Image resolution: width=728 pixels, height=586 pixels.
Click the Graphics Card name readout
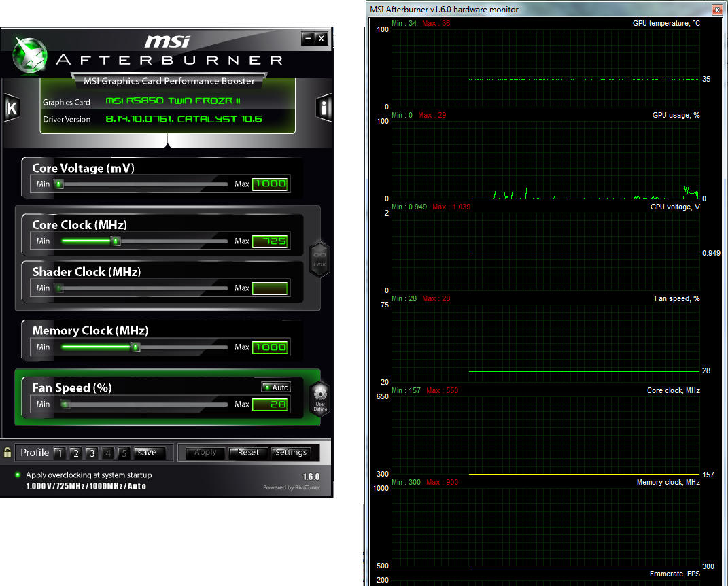[173, 101]
